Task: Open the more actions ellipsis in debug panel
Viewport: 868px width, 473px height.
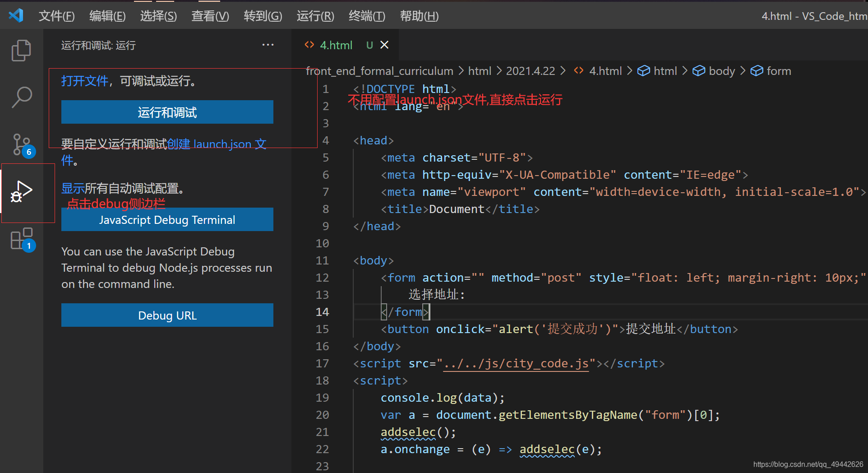Action: 268,45
